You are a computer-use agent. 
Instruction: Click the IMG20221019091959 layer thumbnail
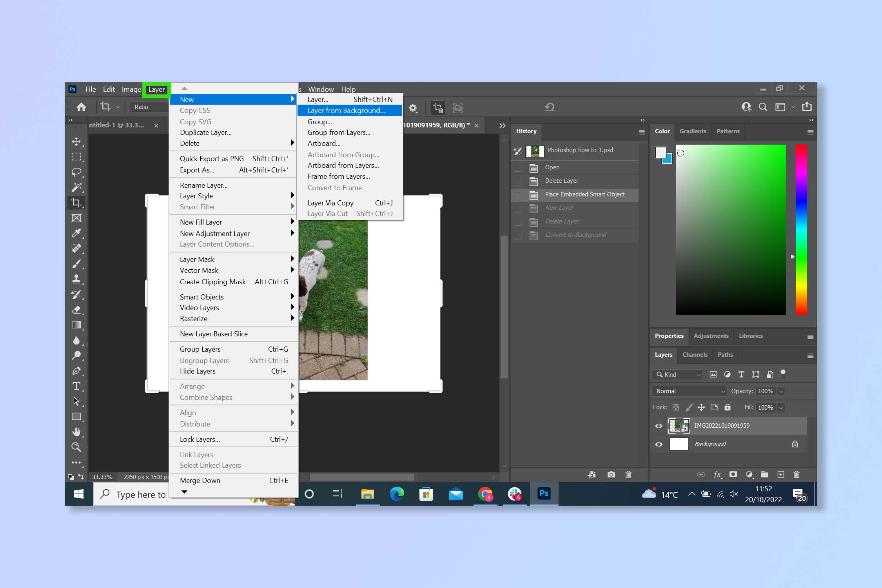pyautogui.click(x=679, y=425)
